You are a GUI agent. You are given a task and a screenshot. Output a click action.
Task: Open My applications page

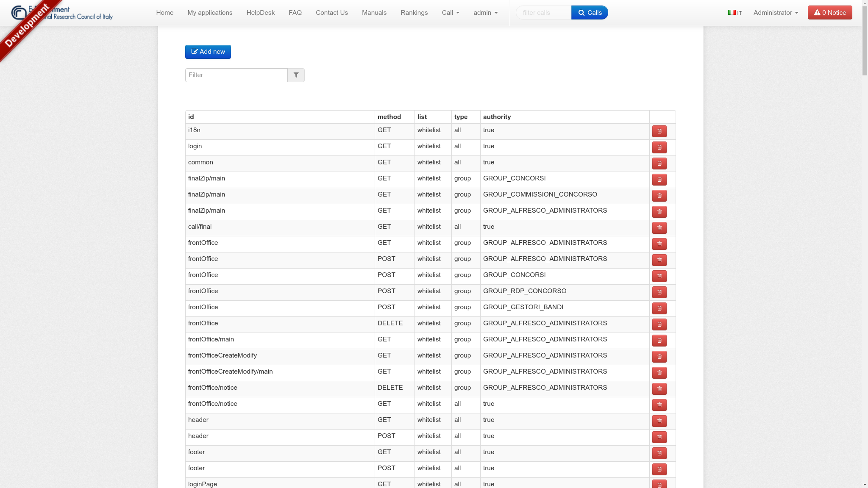(210, 13)
